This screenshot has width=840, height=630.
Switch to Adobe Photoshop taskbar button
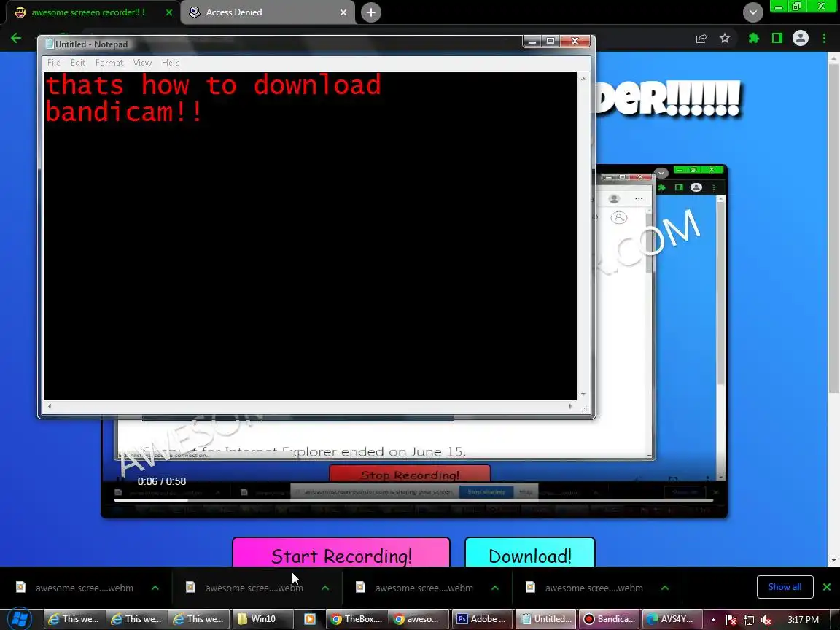pyautogui.click(x=482, y=619)
